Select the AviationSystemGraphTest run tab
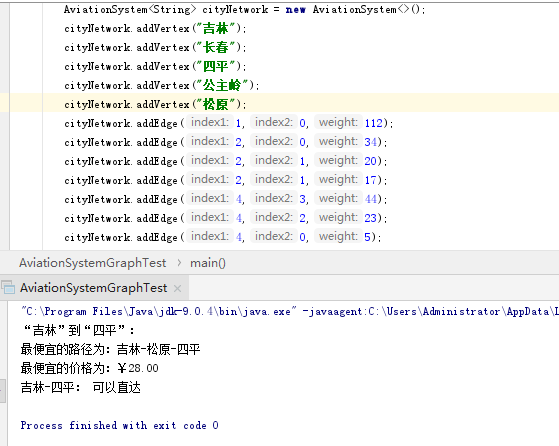This screenshot has width=559, height=446. coord(93,288)
